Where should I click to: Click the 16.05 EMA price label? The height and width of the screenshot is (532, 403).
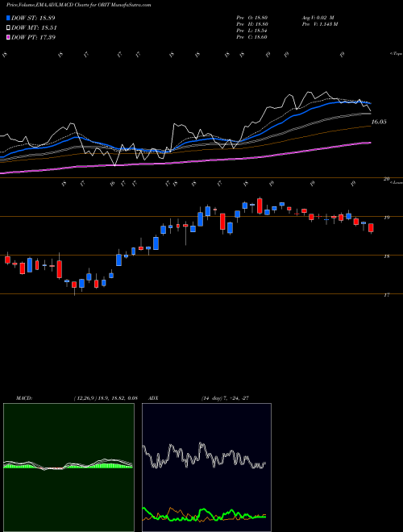coord(379,122)
